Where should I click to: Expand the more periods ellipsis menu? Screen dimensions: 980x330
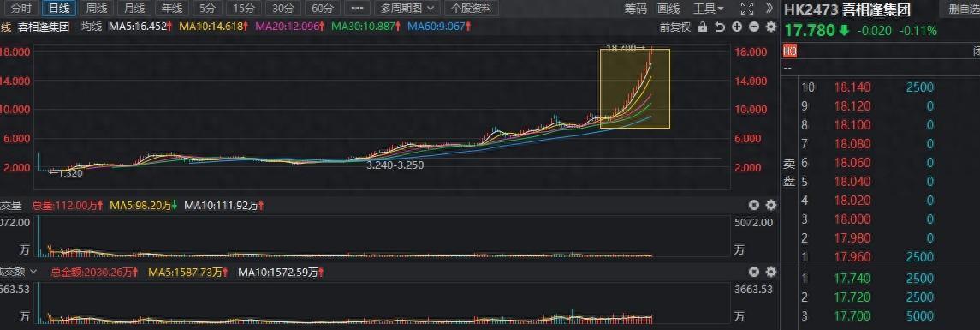[357, 9]
